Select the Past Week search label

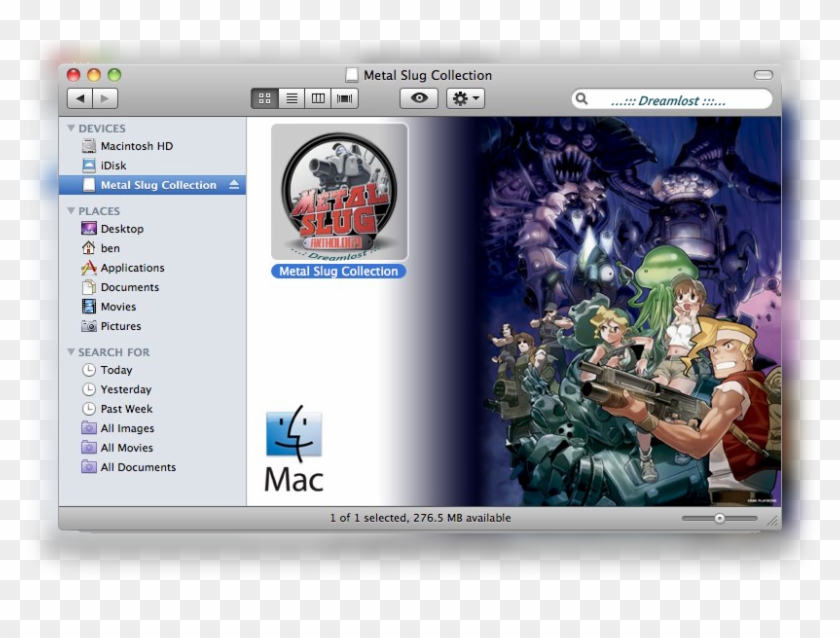(x=126, y=409)
